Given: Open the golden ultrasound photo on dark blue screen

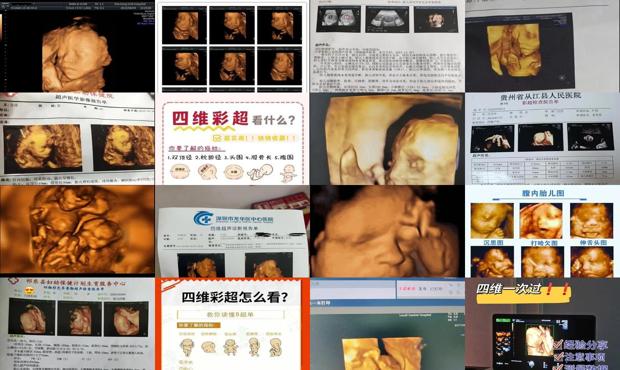Looking at the screenshot, I should tap(542, 46).
